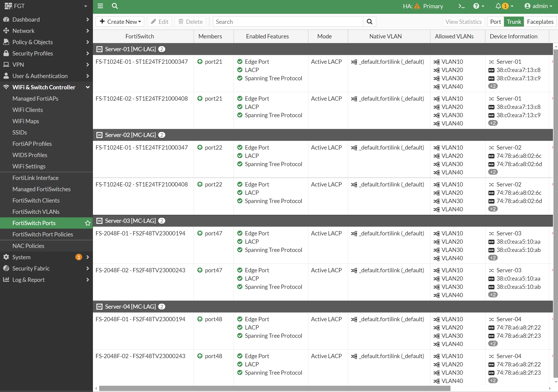Open the CLI console icon

coord(462,6)
